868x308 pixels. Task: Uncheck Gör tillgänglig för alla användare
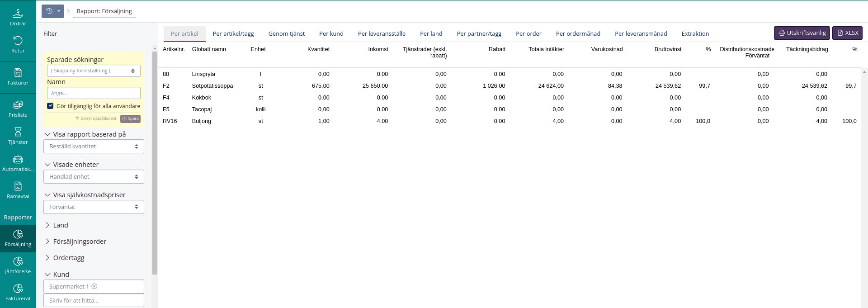(50, 106)
